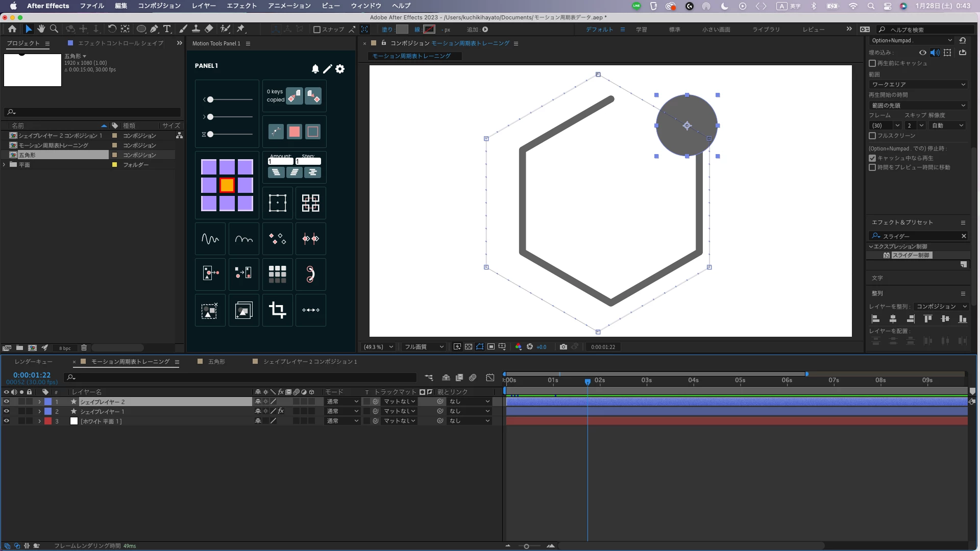
Task: Hide Shape Layer 1 visibility eye
Action: 6,411
